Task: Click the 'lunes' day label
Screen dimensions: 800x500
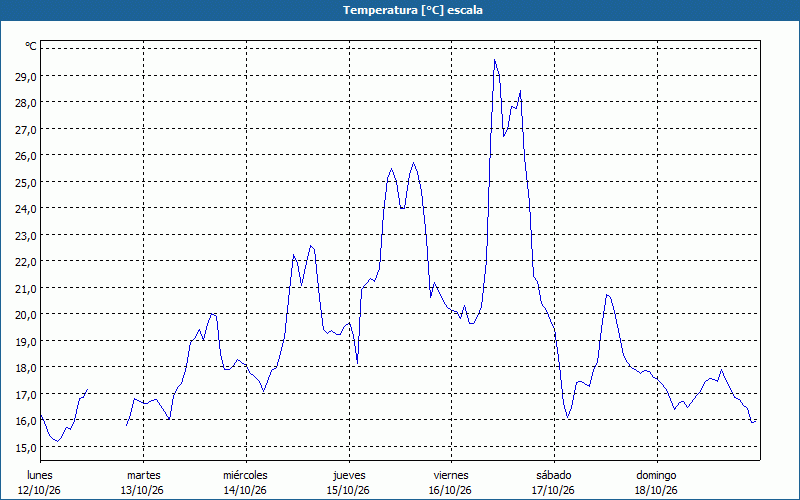Action: [x=40, y=475]
